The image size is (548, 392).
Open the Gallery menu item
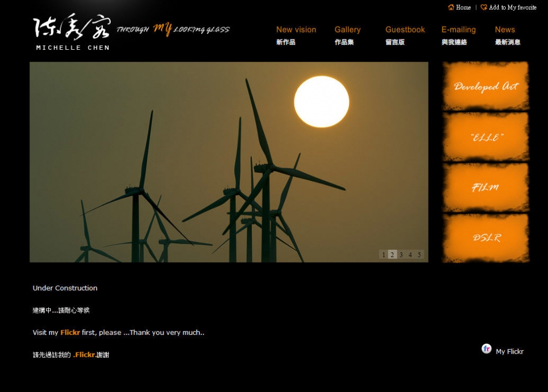(347, 30)
